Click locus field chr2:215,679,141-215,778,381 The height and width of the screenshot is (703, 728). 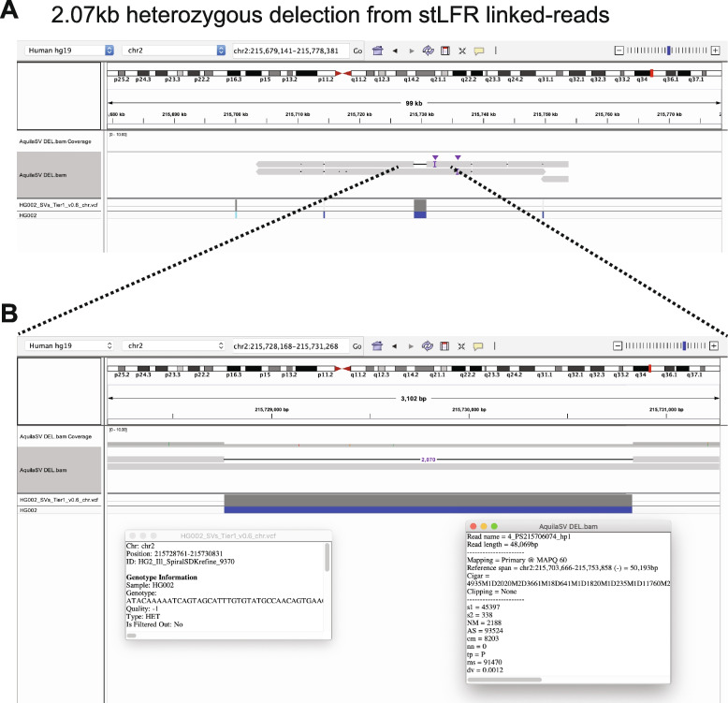point(290,51)
